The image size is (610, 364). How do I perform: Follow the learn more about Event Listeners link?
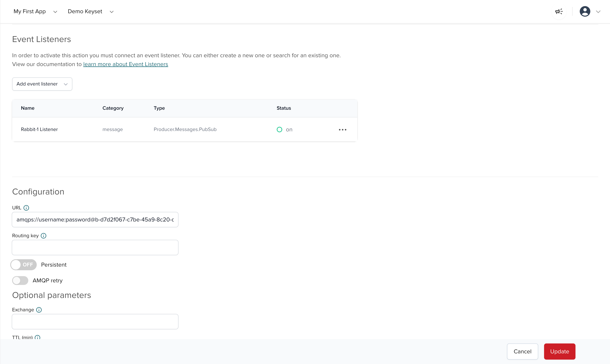click(x=126, y=64)
